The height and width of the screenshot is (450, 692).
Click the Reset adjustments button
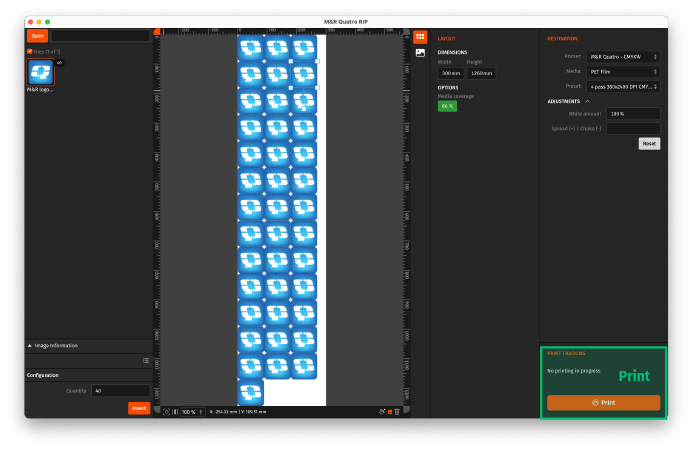(x=649, y=143)
